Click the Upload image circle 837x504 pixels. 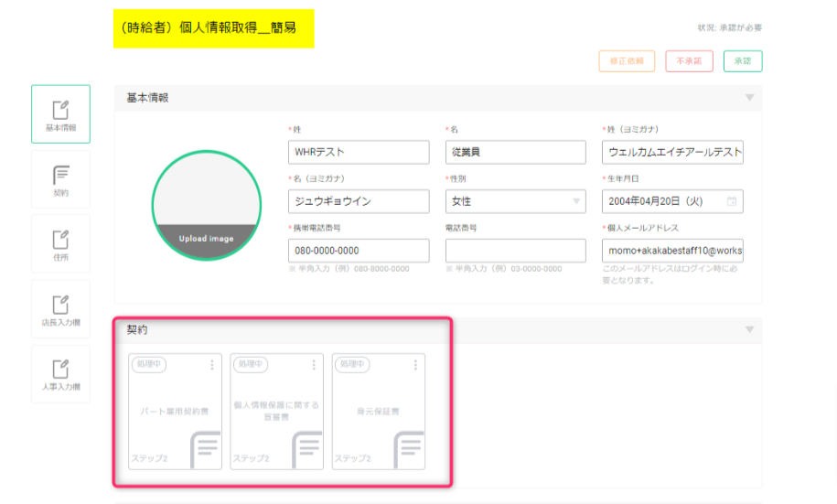coord(207,206)
